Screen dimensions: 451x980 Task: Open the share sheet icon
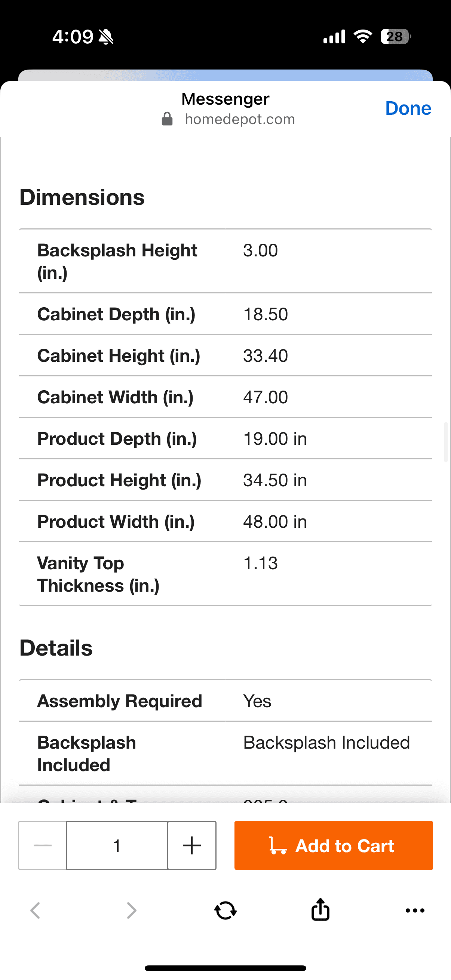pos(320,910)
